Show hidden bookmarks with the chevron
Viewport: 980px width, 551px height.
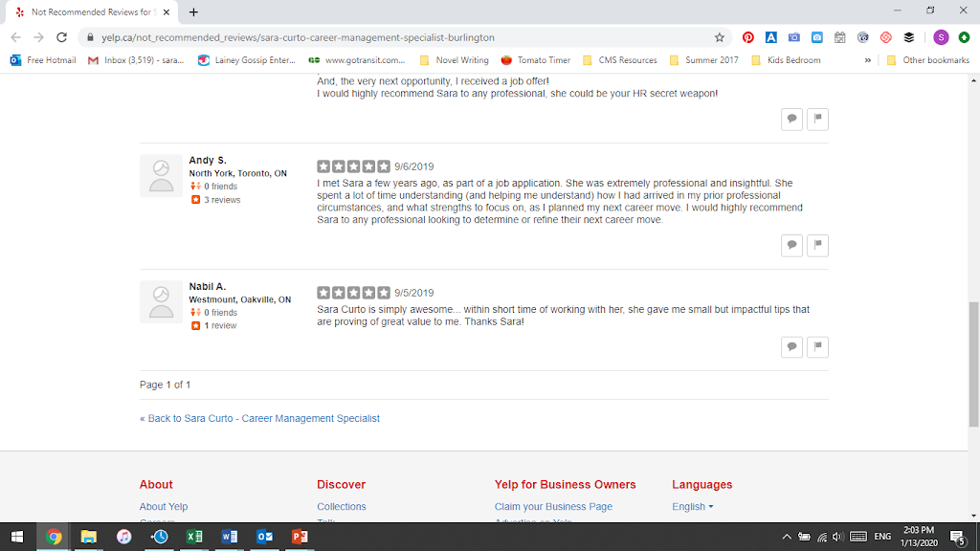[867, 60]
